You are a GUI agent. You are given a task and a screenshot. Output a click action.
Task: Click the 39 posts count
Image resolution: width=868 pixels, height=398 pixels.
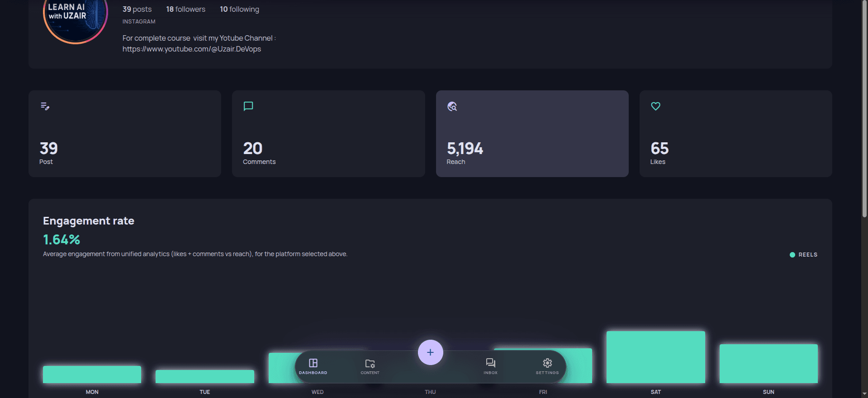click(x=137, y=9)
